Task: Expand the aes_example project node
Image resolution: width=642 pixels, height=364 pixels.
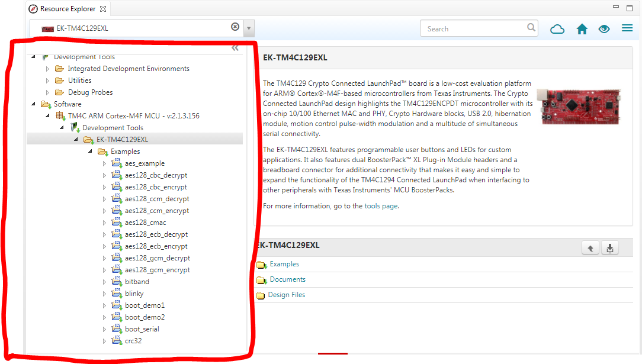Action: [x=104, y=163]
